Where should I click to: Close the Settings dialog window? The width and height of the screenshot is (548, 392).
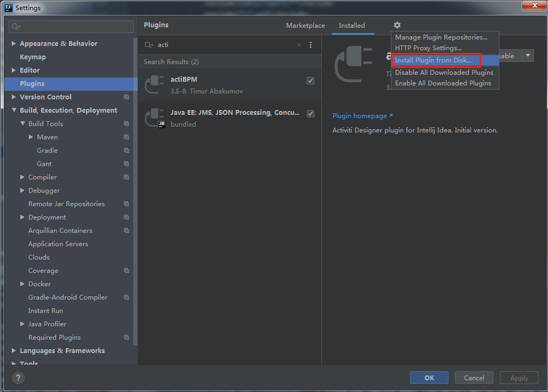pos(535,5)
